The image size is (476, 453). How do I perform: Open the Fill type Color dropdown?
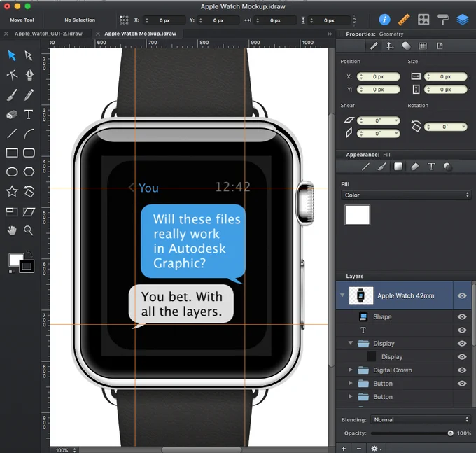406,195
